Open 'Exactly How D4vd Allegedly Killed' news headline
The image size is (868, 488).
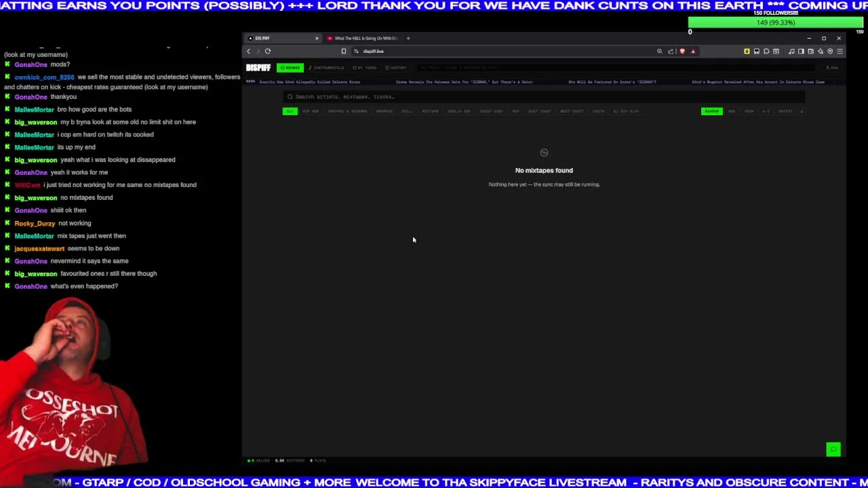coord(310,82)
